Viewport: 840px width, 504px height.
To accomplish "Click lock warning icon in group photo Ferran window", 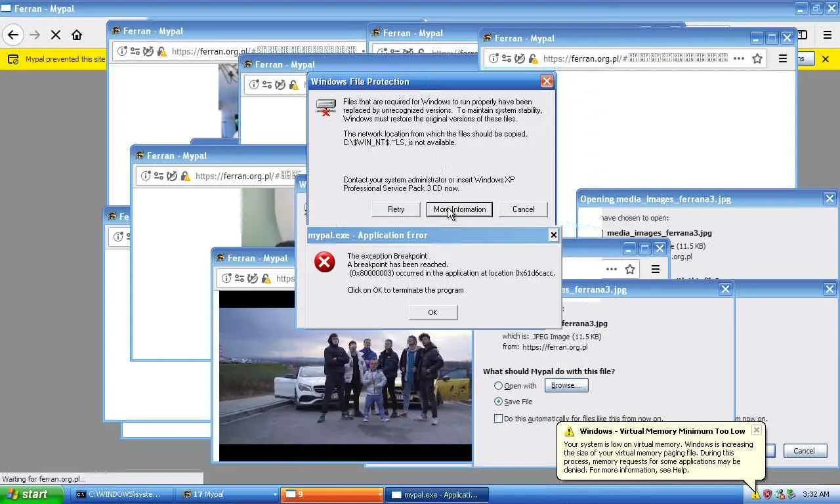I will 265,278.
